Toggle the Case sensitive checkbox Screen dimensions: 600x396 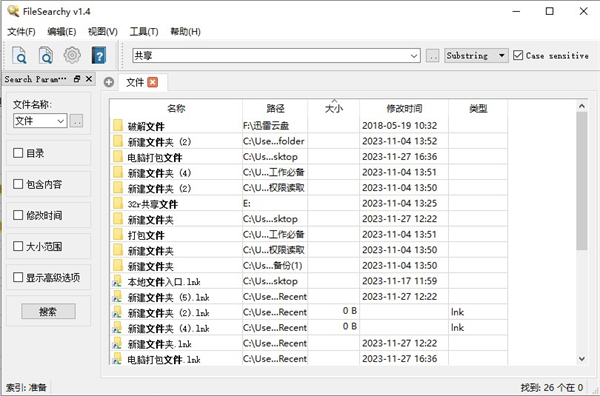point(518,55)
